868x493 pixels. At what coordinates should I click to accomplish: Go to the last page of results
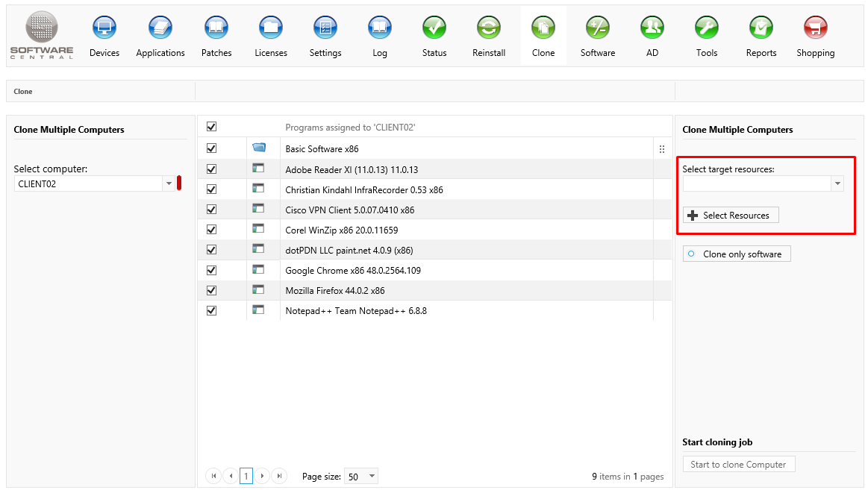pyautogui.click(x=279, y=476)
